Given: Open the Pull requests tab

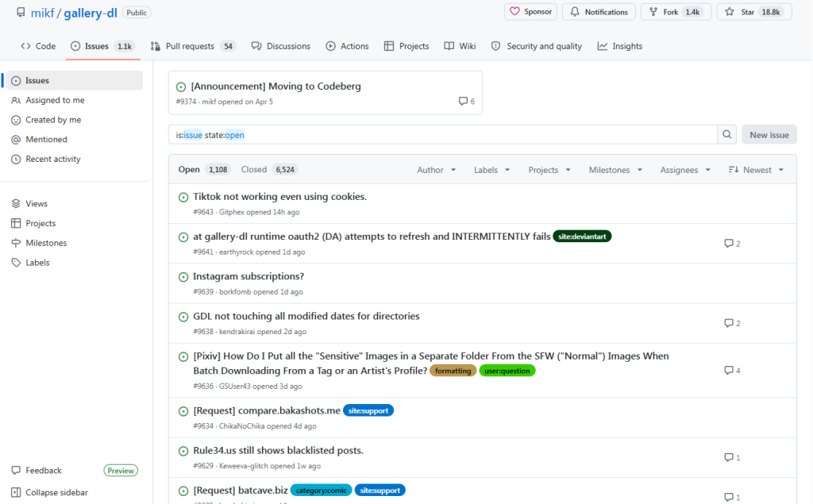Looking at the screenshot, I should click(193, 46).
